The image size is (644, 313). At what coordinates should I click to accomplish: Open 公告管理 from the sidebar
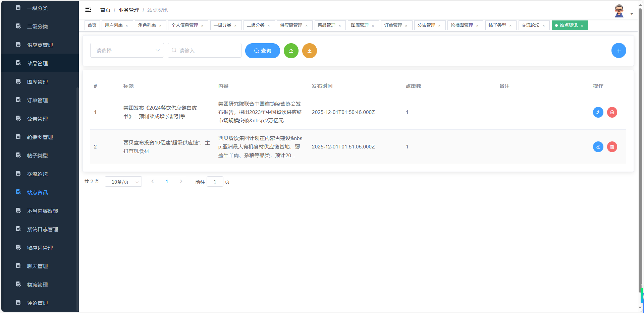pos(37,118)
